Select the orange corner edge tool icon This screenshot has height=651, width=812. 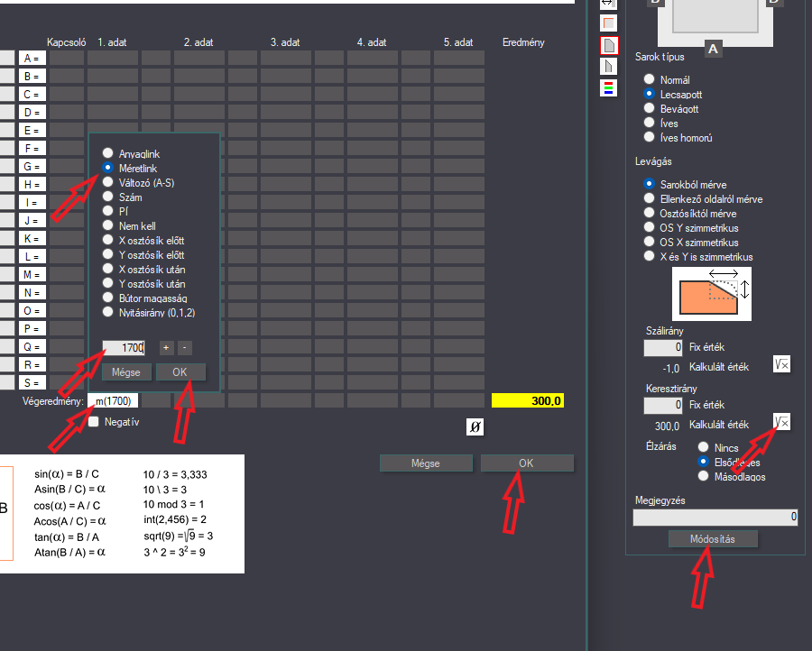(x=608, y=23)
